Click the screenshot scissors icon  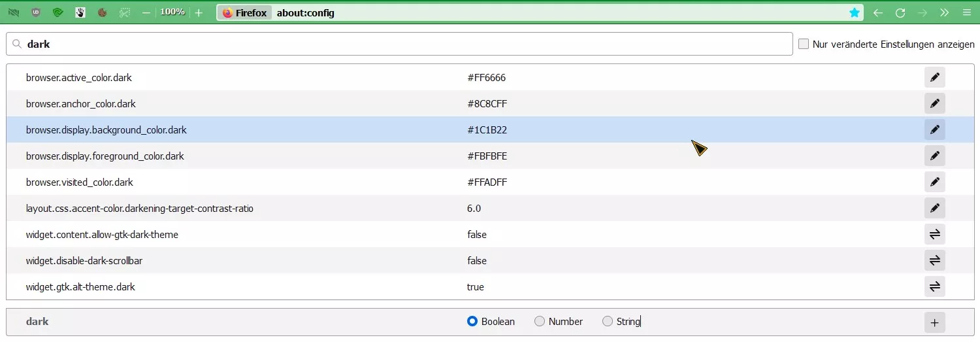click(x=125, y=12)
